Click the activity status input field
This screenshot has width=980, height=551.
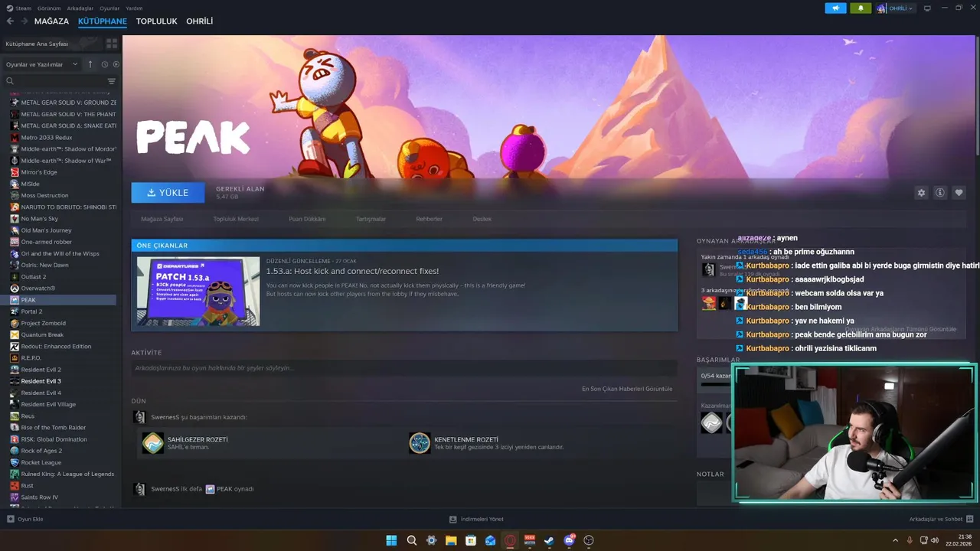coord(404,368)
